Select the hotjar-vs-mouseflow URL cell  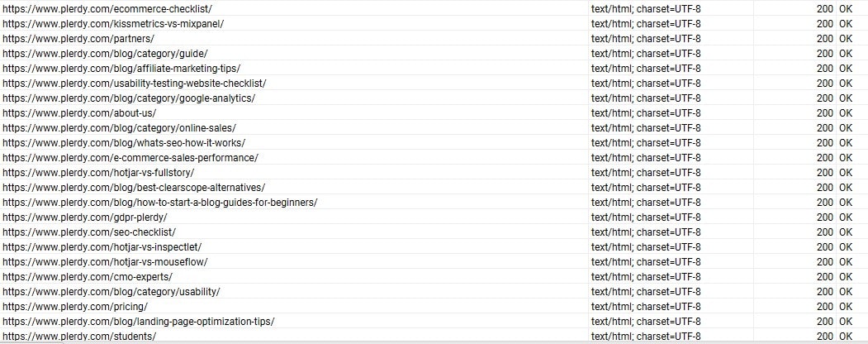click(294, 261)
